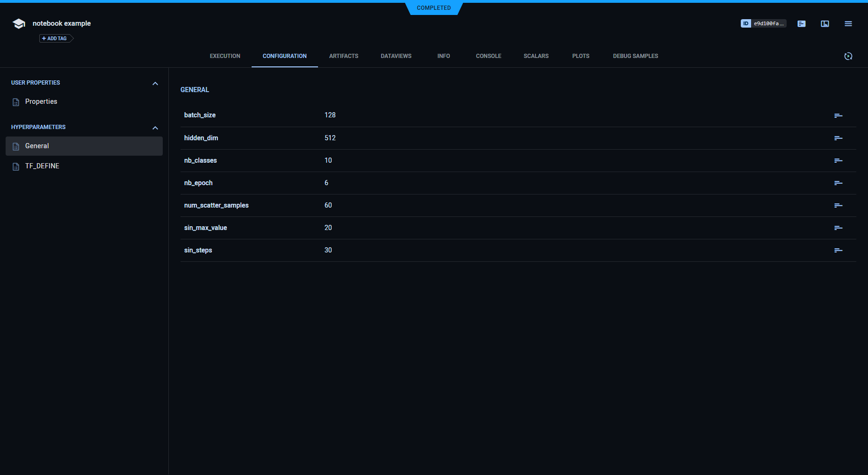Open description icon for batch_size row
This screenshot has height=475, width=868.
[x=838, y=115]
